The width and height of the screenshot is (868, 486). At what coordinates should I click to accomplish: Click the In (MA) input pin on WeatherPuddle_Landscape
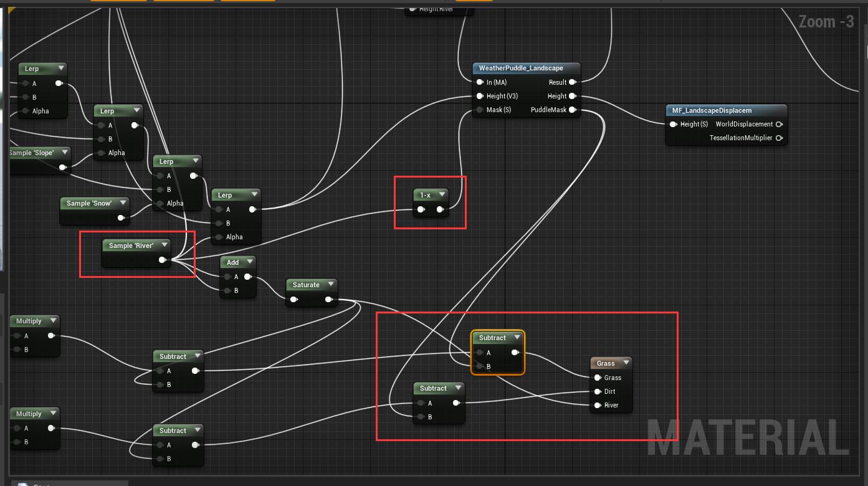click(x=479, y=82)
